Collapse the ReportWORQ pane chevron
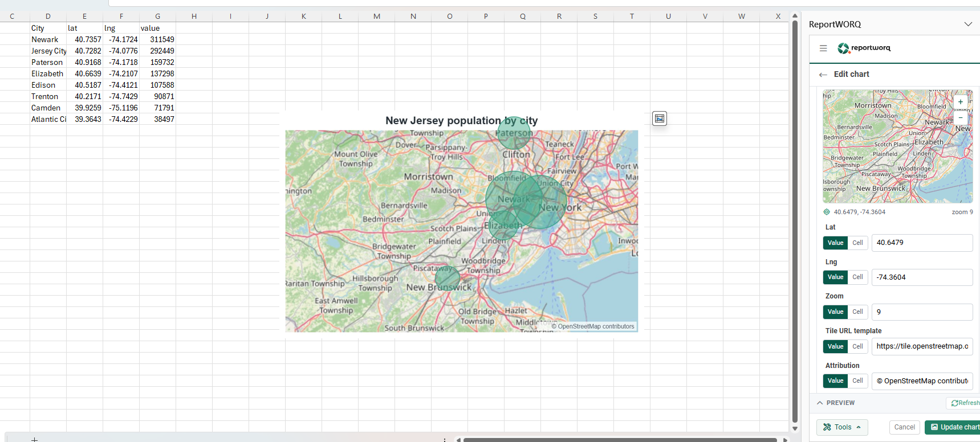The image size is (980, 442). point(968,24)
